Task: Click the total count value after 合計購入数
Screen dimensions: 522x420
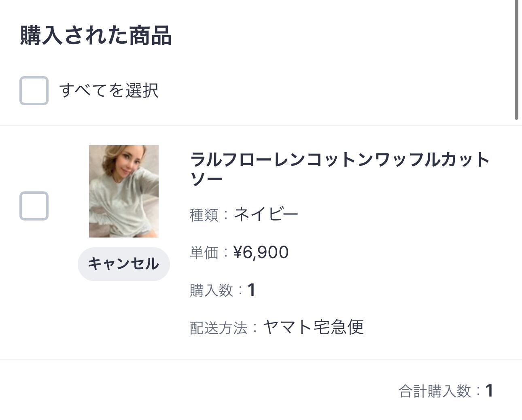Action: 489,391
